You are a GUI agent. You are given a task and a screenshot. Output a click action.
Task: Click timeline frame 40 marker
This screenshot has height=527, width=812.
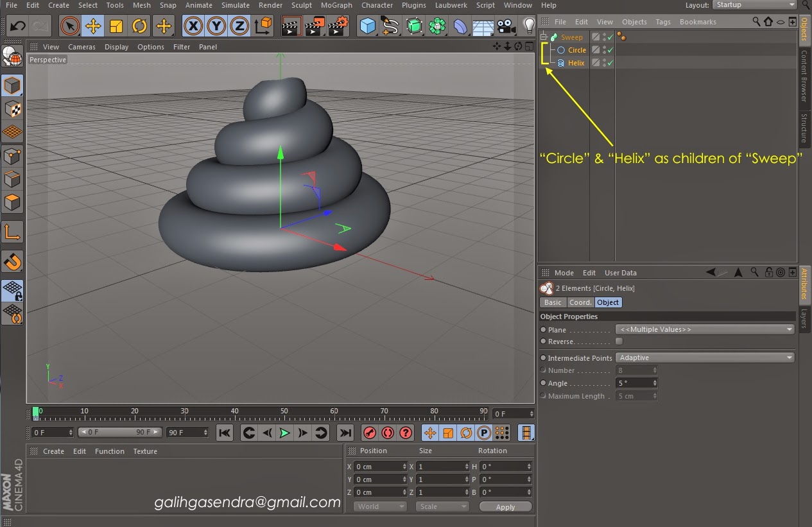coord(235,411)
